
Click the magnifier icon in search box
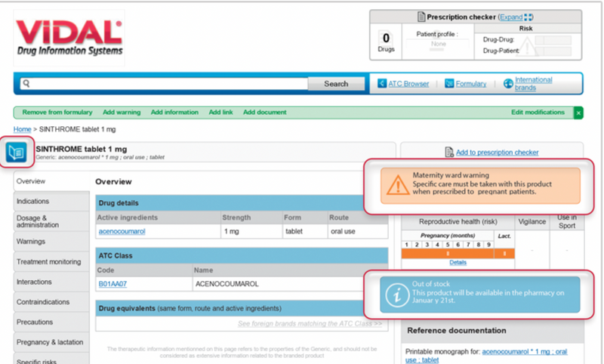26,83
